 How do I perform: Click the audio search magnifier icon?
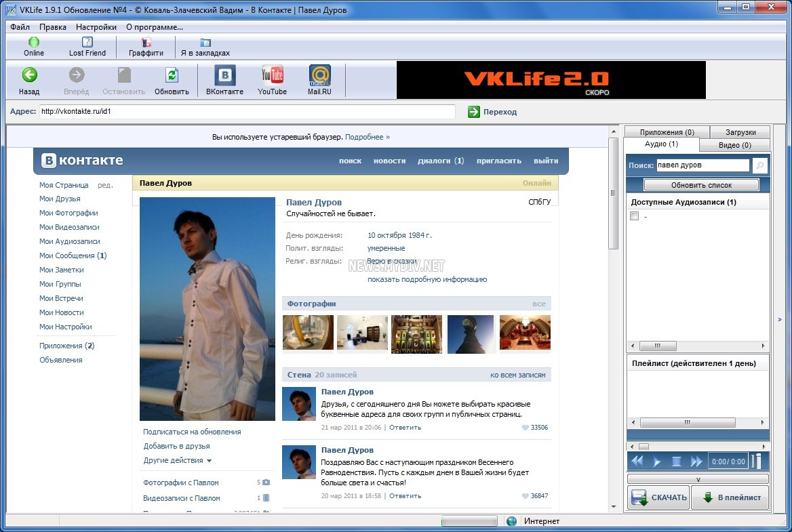pyautogui.click(x=760, y=165)
